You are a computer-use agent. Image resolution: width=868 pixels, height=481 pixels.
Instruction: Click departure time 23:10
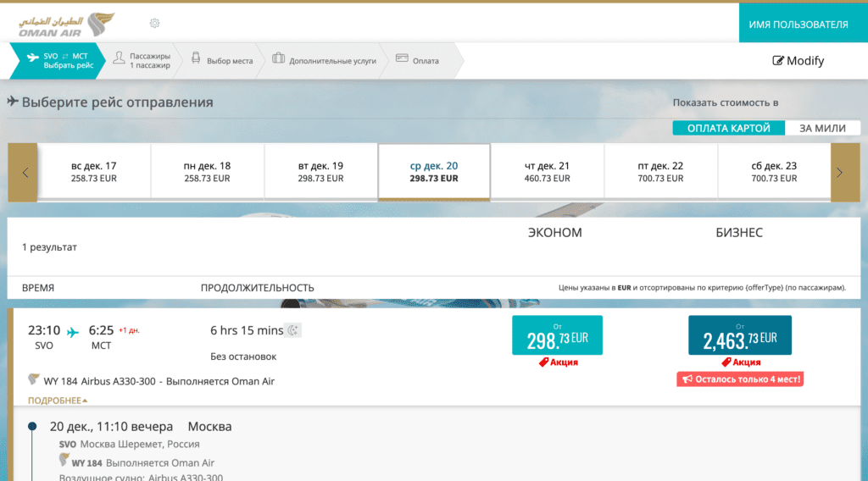coord(44,330)
